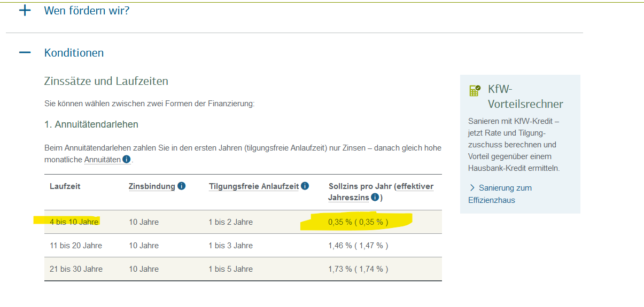Select the '21 bis 30 Jahre' row

(76, 269)
